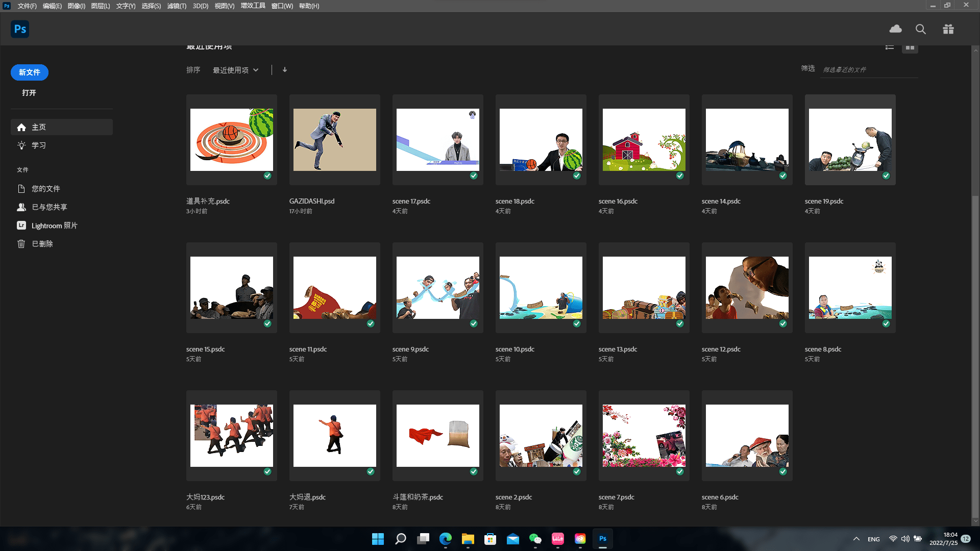Open the Shared with you section

tap(49, 207)
